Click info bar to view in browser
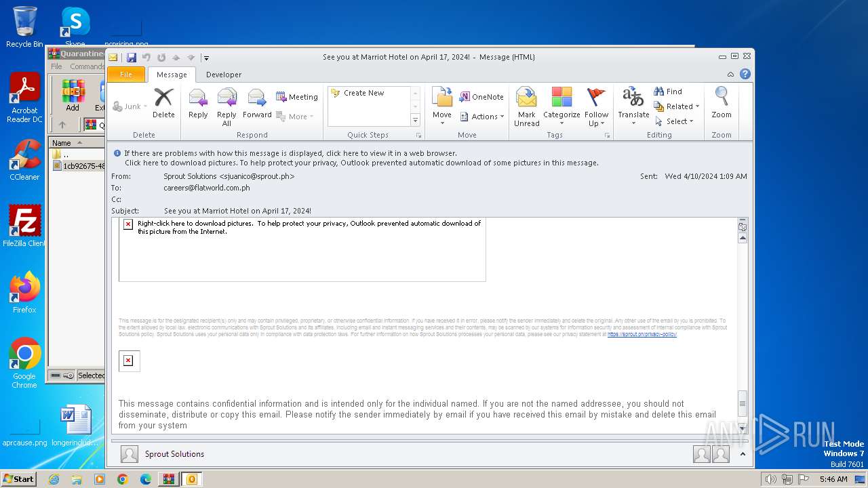The image size is (868, 488). click(x=290, y=153)
